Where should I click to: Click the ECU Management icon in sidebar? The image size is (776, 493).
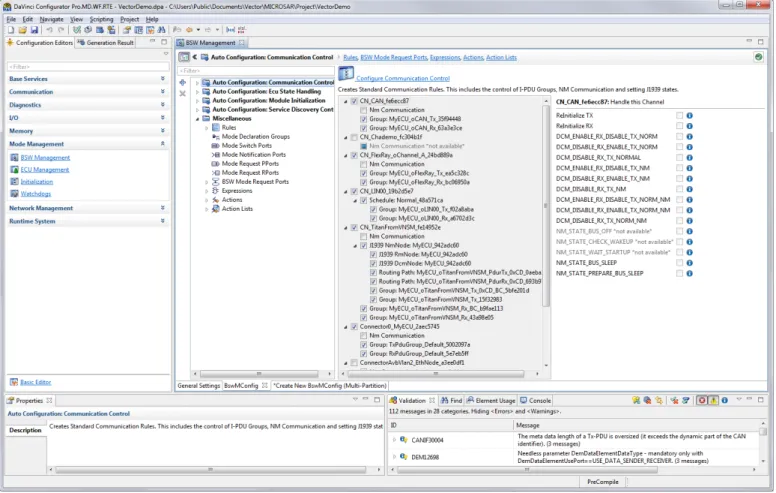point(14,170)
